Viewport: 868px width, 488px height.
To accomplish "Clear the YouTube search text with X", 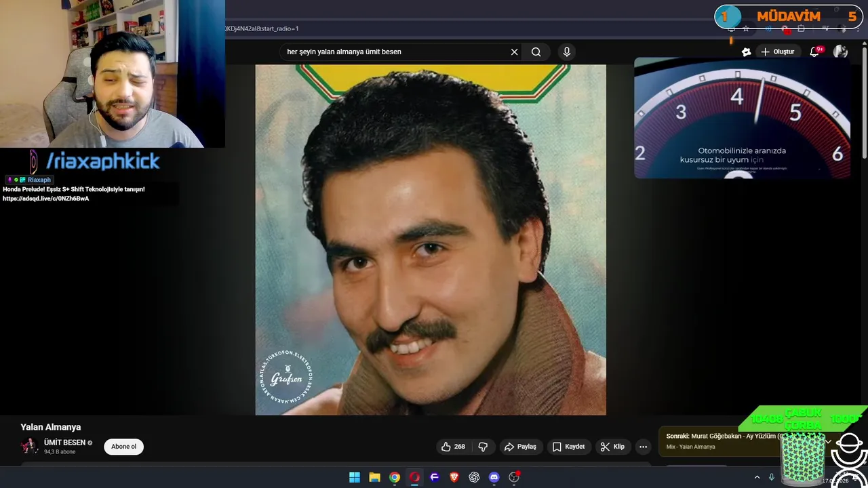I will (514, 52).
